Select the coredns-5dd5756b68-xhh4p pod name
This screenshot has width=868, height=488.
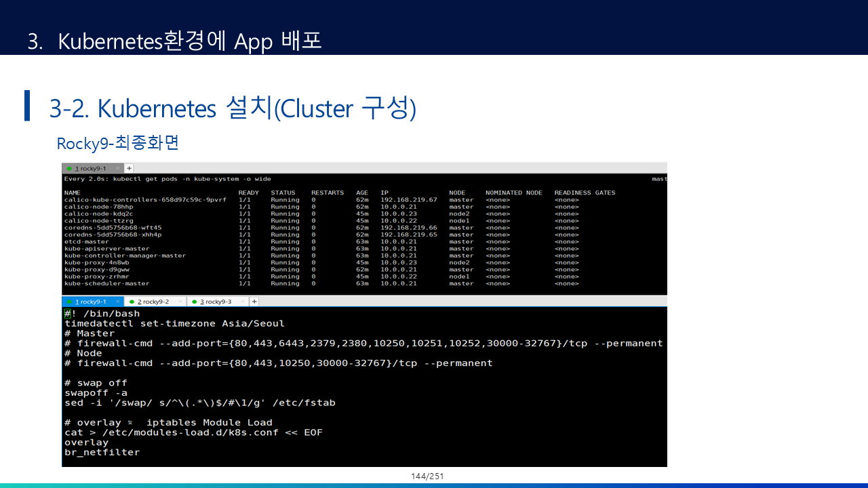113,235
